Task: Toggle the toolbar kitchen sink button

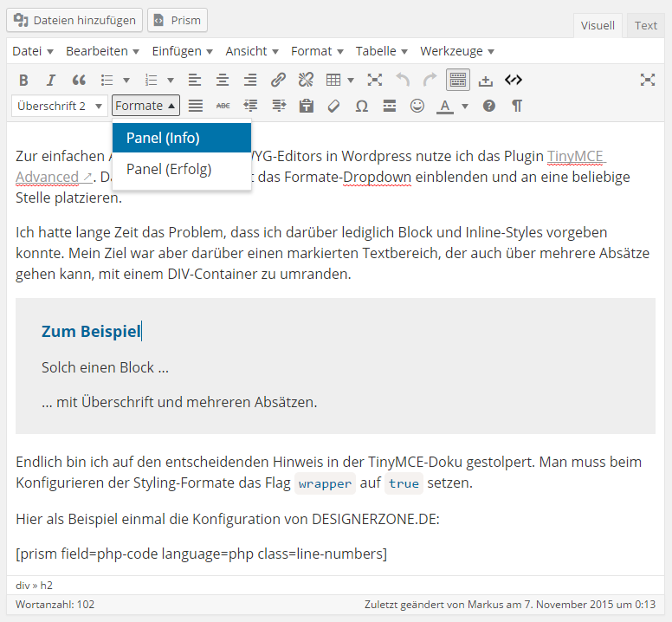Action: [458, 81]
